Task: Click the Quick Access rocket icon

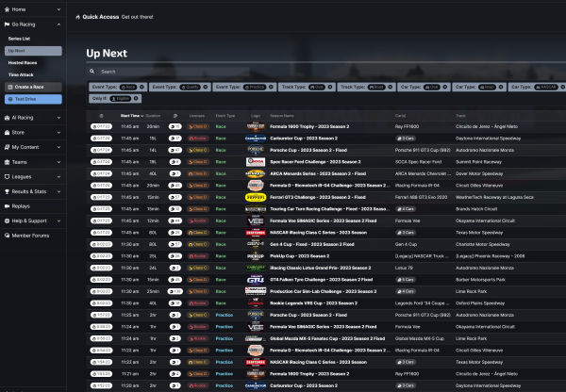Action: [77, 17]
